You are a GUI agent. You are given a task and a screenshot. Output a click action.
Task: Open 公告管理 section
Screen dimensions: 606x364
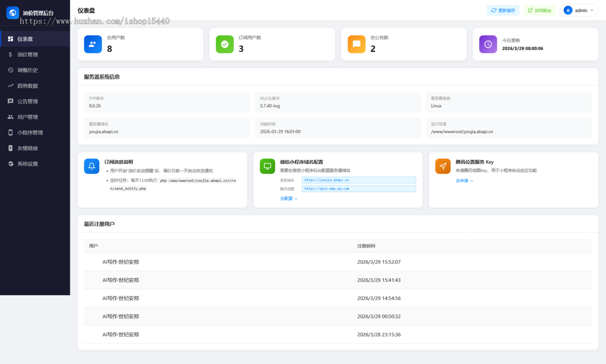point(35,101)
